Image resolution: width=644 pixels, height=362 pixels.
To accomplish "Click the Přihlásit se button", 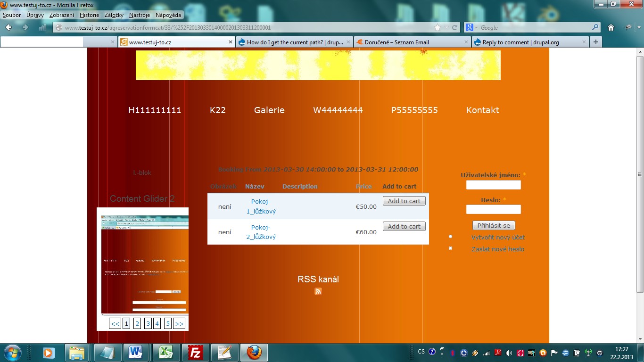I will [x=494, y=225].
